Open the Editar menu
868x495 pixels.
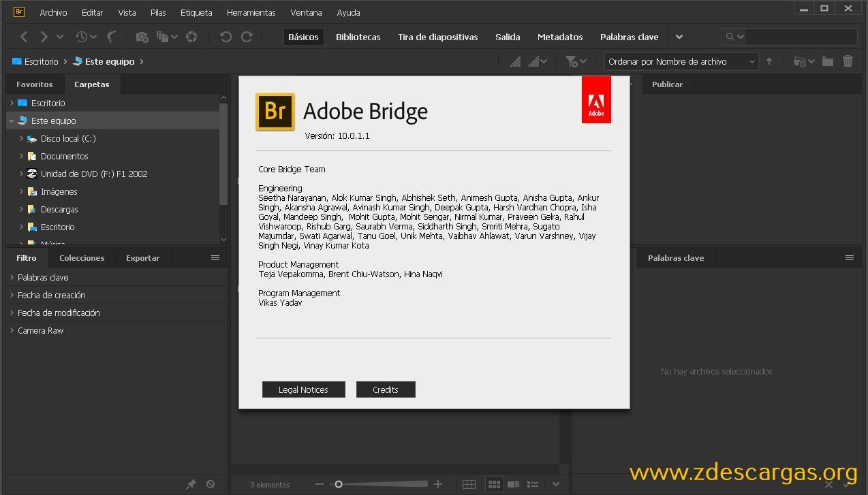[92, 12]
